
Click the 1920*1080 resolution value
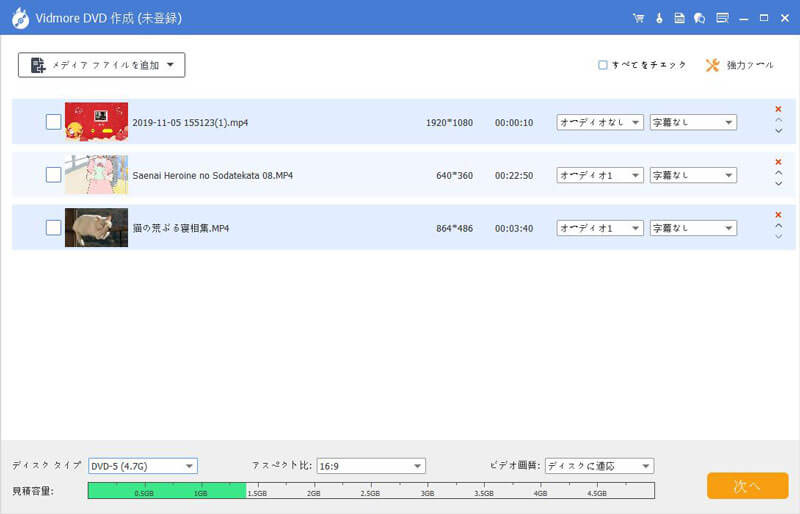point(449,123)
